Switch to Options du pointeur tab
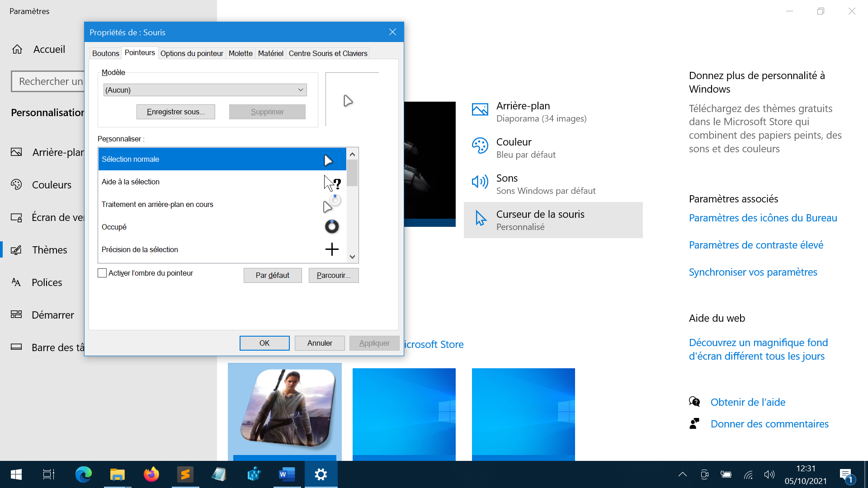The width and height of the screenshot is (868, 488). pos(192,53)
